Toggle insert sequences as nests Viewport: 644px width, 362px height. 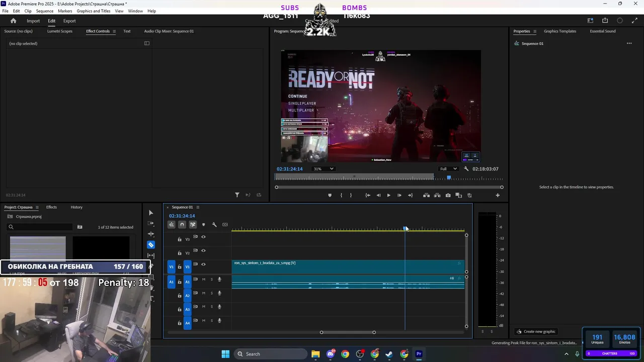pos(172,225)
